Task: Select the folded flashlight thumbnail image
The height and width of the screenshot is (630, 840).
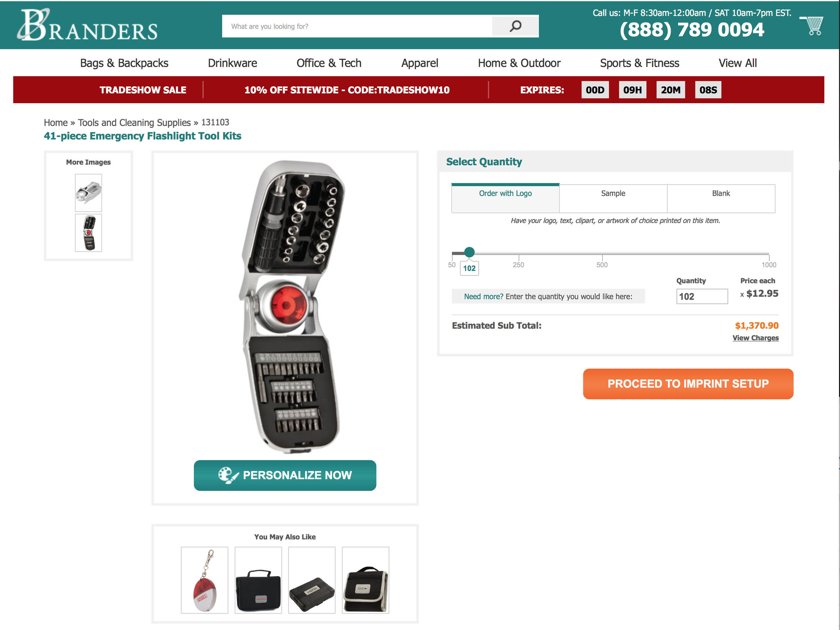Action: [88, 193]
